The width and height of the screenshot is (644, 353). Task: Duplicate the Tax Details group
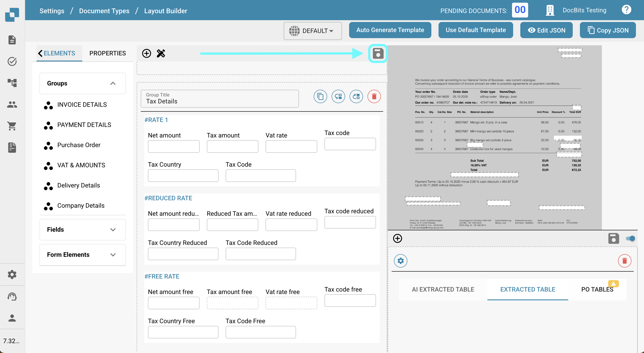click(x=320, y=97)
